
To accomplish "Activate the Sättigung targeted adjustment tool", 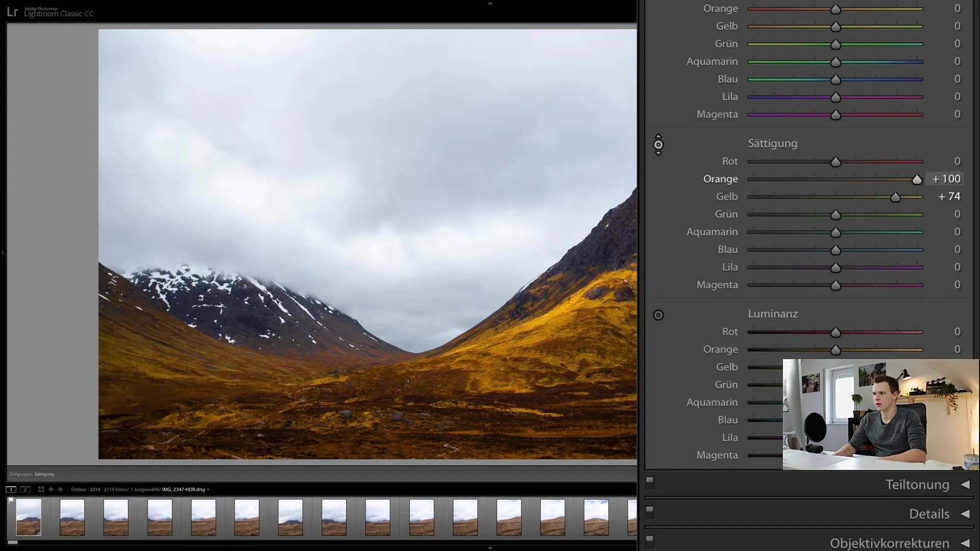I will pyautogui.click(x=658, y=145).
